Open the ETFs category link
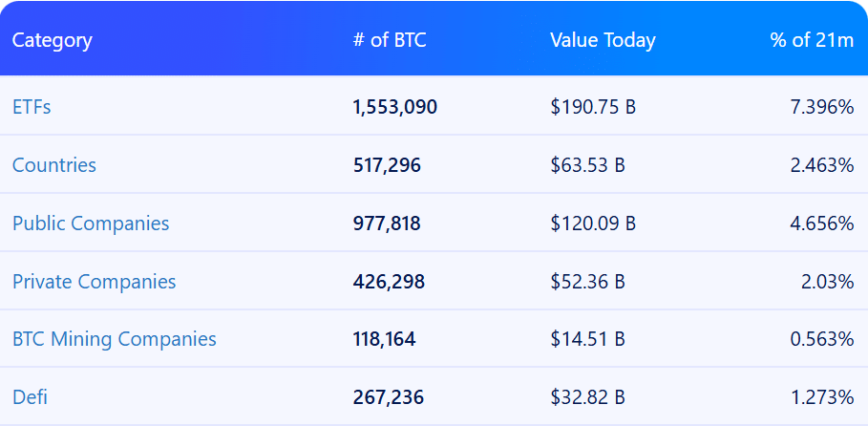 coord(32,107)
